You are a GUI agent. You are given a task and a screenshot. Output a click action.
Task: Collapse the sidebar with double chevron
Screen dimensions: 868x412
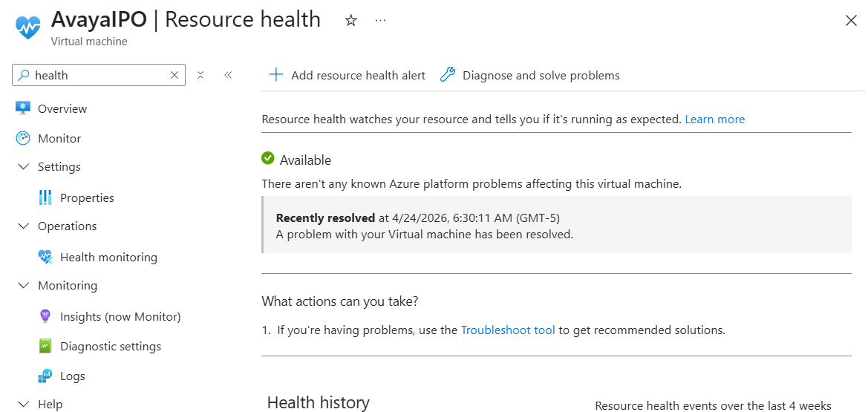pos(228,75)
